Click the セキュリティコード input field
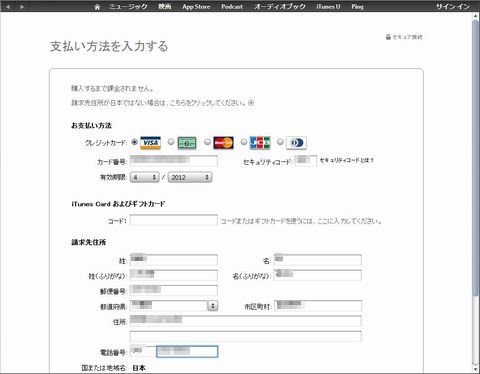This screenshot has width=480, height=374. coord(305,161)
